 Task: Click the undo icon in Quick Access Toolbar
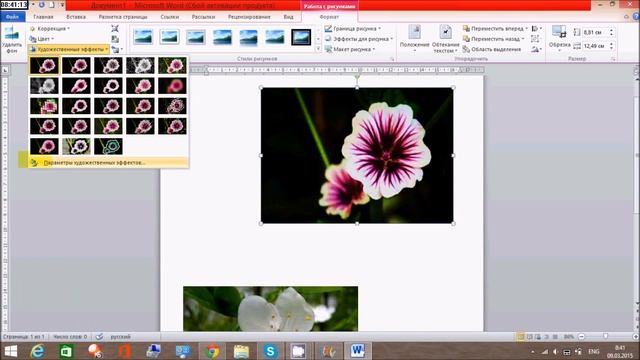pos(42,5)
